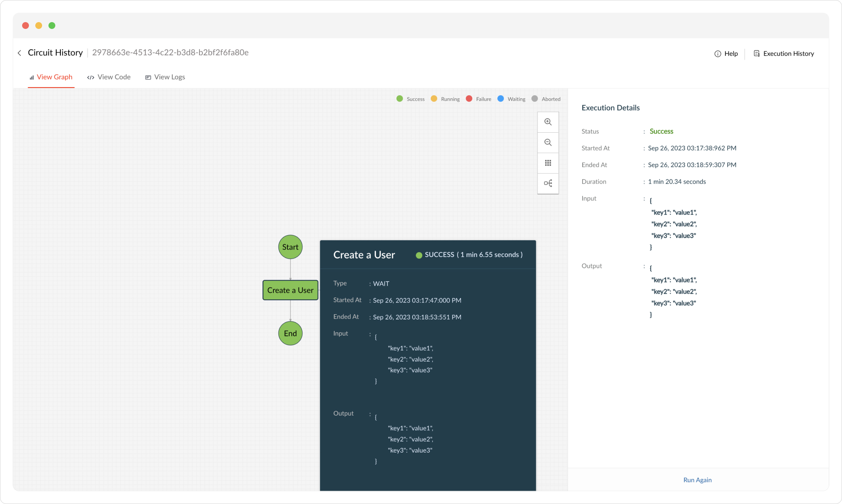Screen dimensions: 842x504
Task: Click the zoom in magnifier icon
Action: click(x=548, y=122)
